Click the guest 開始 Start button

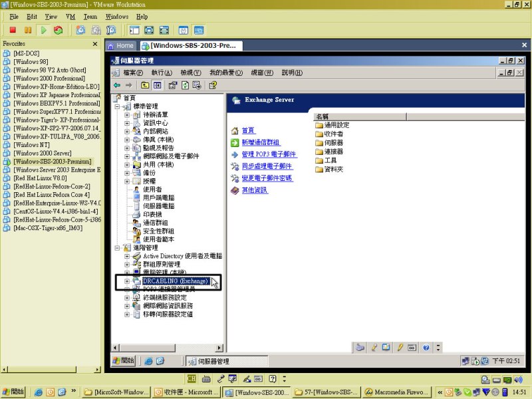(124, 361)
